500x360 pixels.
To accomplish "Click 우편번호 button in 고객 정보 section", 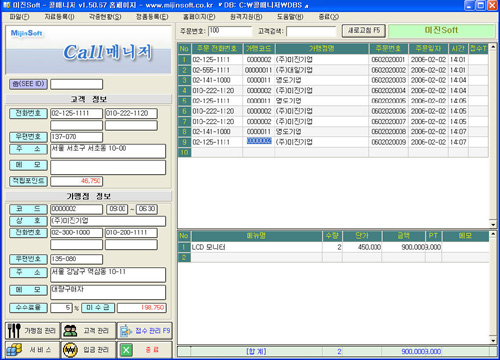I will tap(28, 137).
